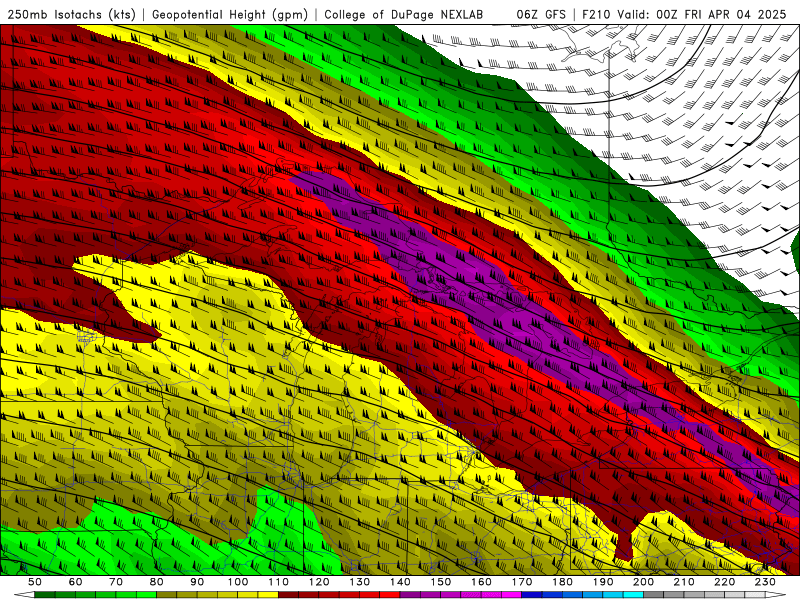Click the 120 label on the colorbar

319,582
